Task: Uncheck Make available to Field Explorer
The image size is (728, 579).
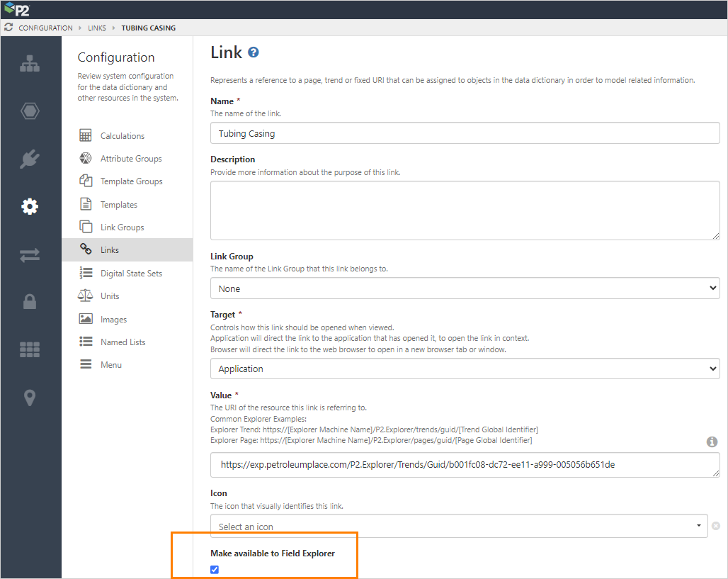Action: coord(215,570)
